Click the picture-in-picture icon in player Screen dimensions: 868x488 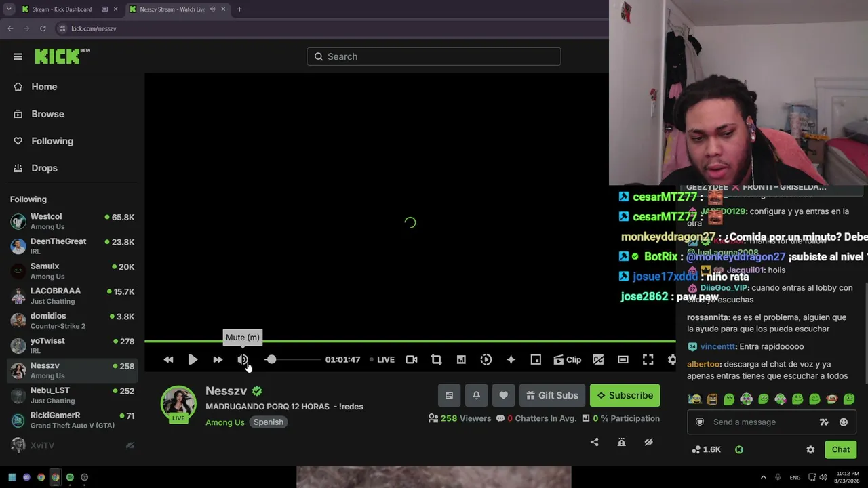tap(536, 359)
